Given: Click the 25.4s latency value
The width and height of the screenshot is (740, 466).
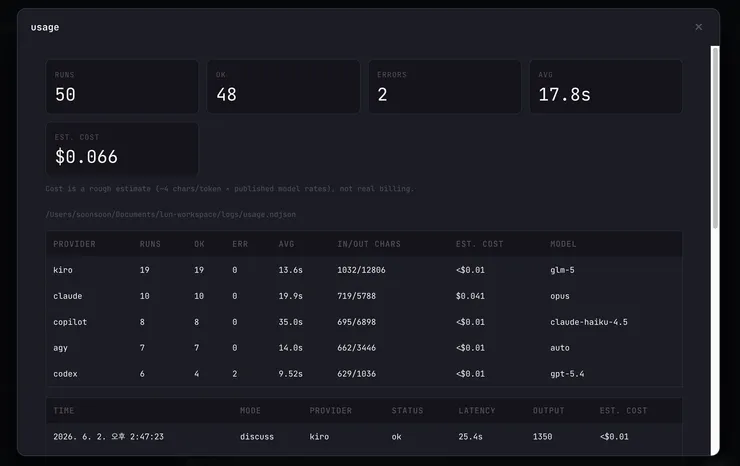Looking at the screenshot, I should pos(470,437).
